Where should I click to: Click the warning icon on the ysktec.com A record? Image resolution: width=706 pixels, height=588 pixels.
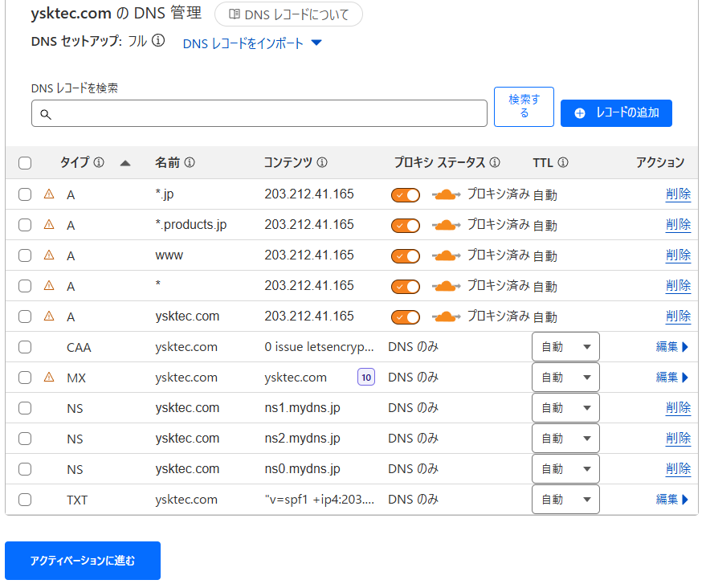point(49,316)
